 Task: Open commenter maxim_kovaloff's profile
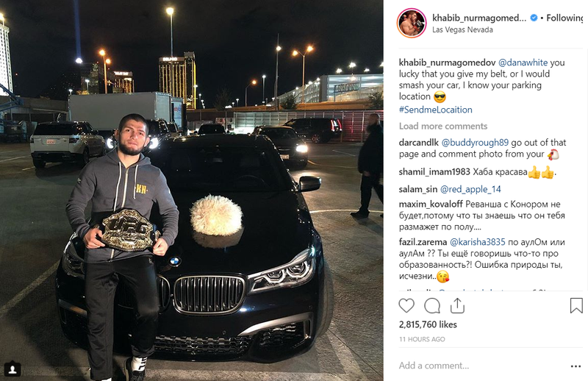(431, 204)
